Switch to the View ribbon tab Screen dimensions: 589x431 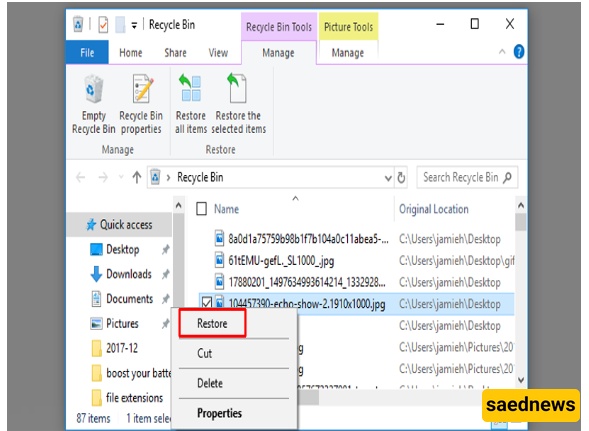[218, 53]
